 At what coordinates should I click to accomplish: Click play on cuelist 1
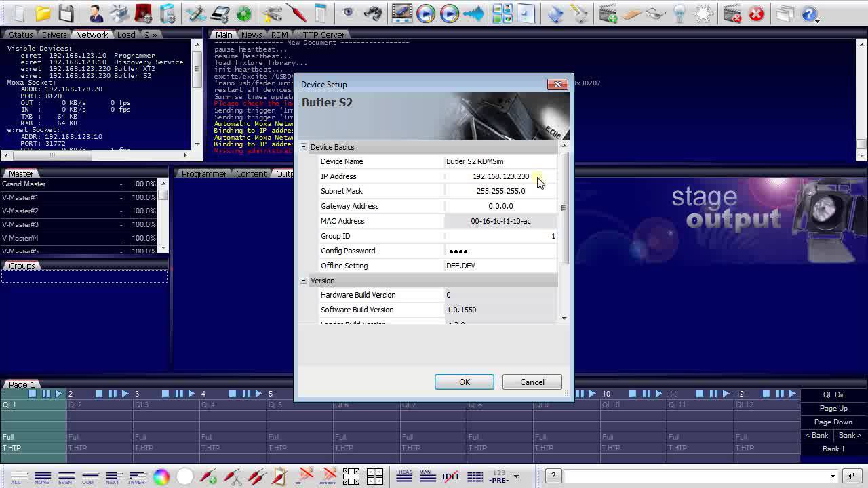pyautogui.click(x=58, y=394)
